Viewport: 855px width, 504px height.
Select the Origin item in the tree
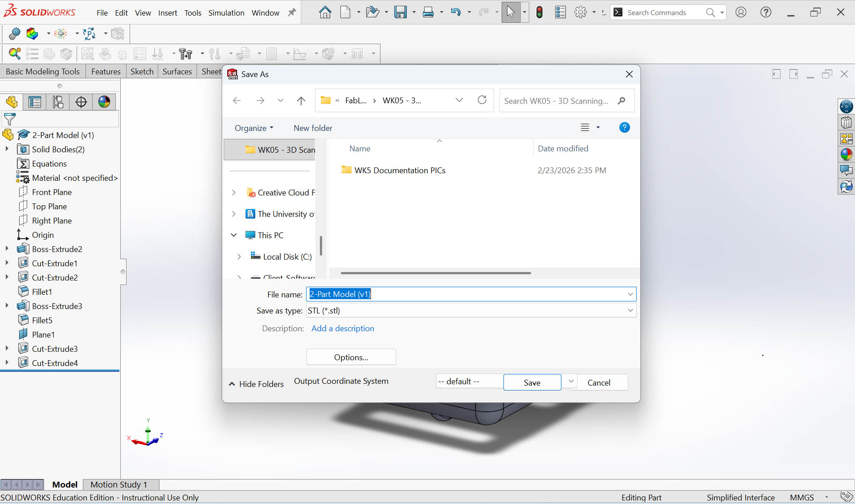click(x=43, y=235)
